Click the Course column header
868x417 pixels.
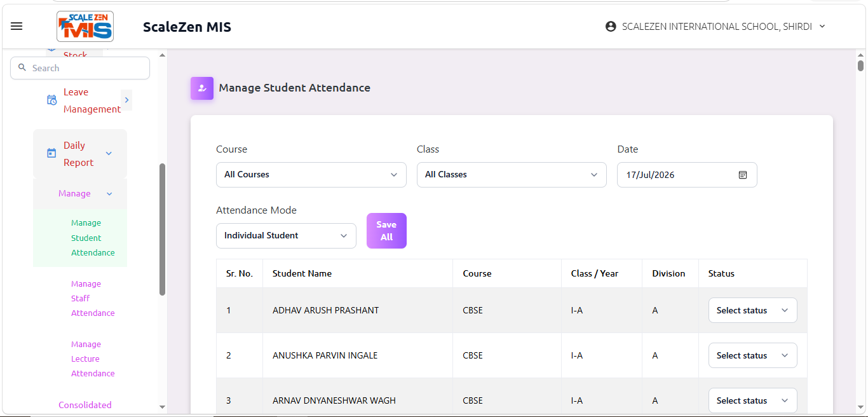477,273
